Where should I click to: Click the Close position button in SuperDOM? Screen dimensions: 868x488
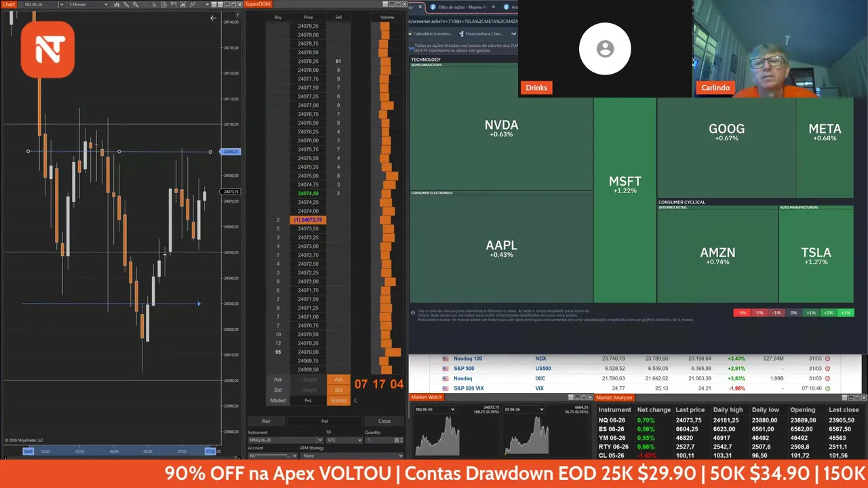pos(384,421)
